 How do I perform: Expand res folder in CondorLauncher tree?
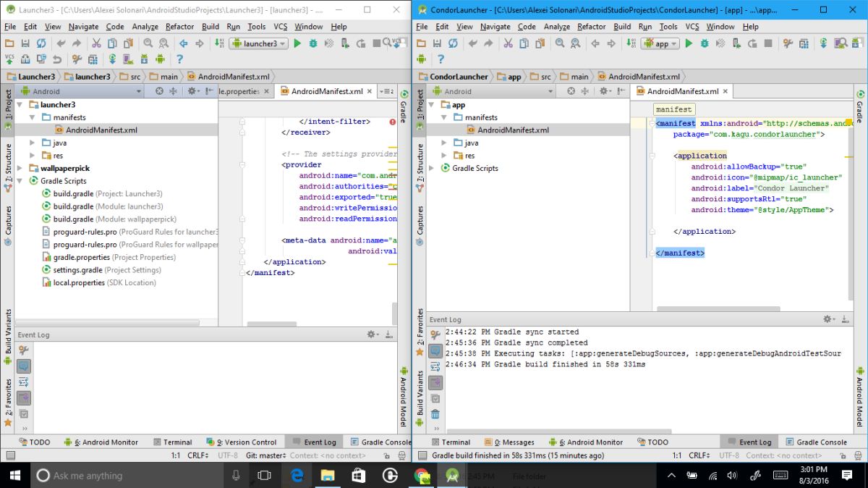(x=444, y=156)
